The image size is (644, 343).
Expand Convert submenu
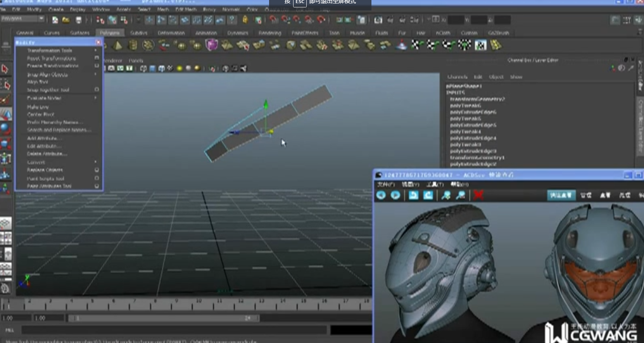[x=95, y=162]
